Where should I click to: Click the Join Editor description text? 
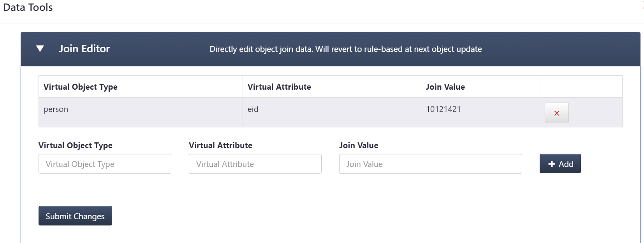(346, 49)
